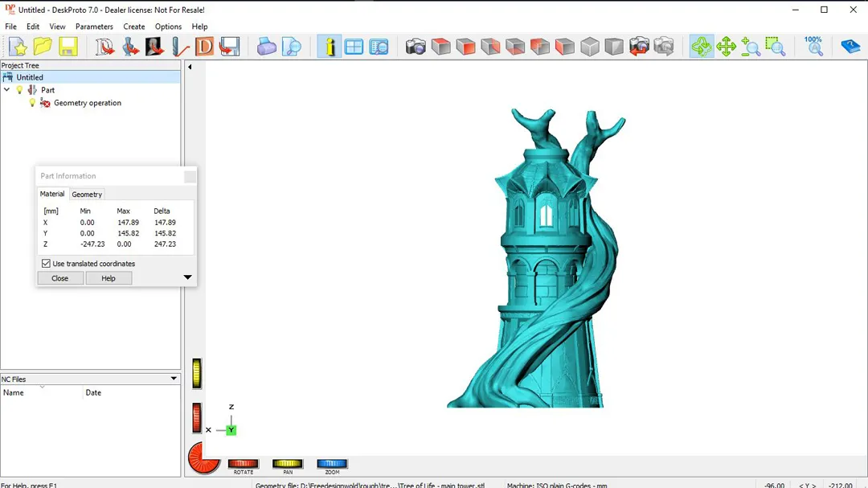This screenshot has width=868, height=488.
Task: Select the Geometry operation tree item
Action: coord(88,103)
